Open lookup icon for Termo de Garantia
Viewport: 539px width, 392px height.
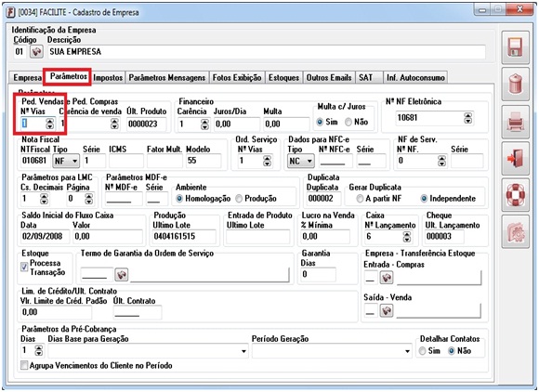122,275
